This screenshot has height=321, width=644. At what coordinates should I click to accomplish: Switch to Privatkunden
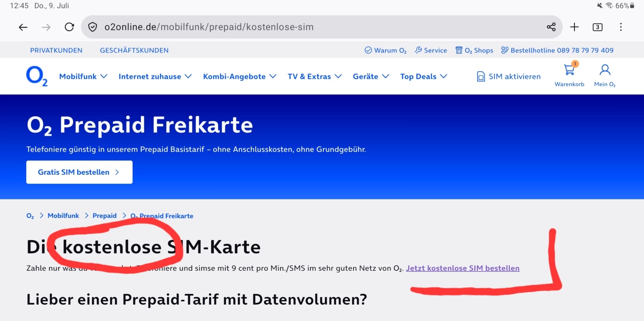click(56, 50)
